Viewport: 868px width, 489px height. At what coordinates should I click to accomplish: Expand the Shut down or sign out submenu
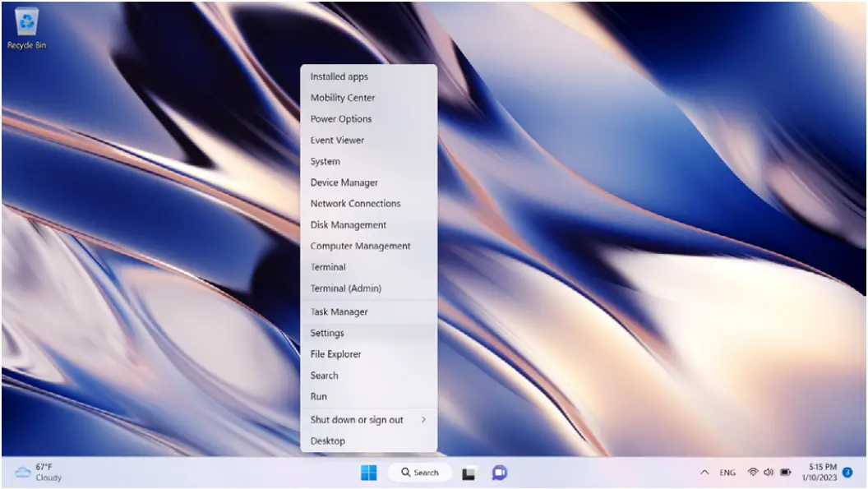[357, 419]
